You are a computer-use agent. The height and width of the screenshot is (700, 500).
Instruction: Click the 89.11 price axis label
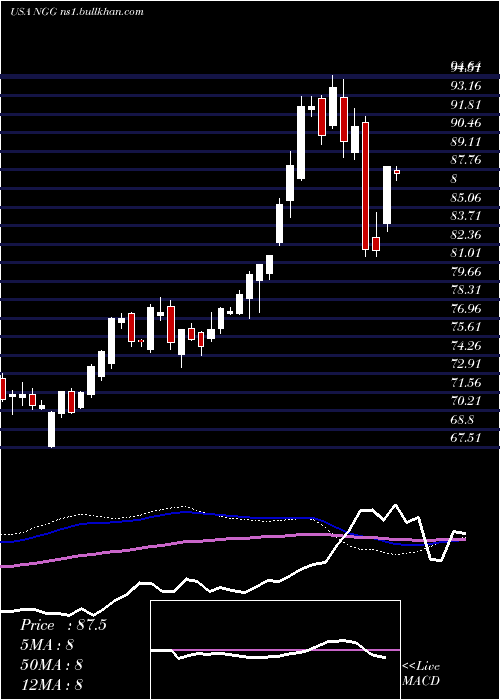466,142
